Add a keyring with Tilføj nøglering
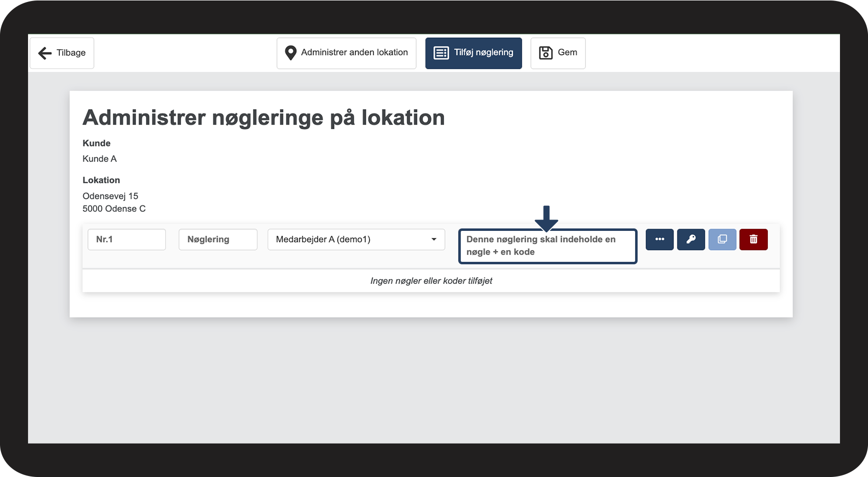Viewport: 868px width, 477px height. 474,53
